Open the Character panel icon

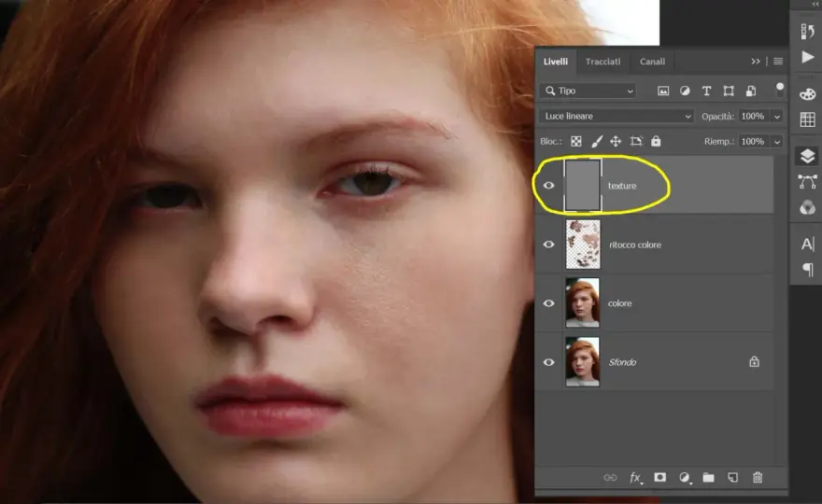(807, 245)
